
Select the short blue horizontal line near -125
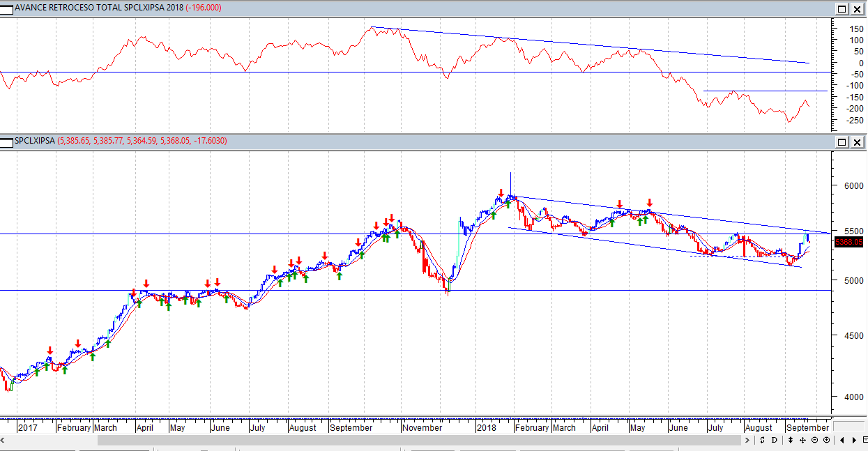(766, 91)
